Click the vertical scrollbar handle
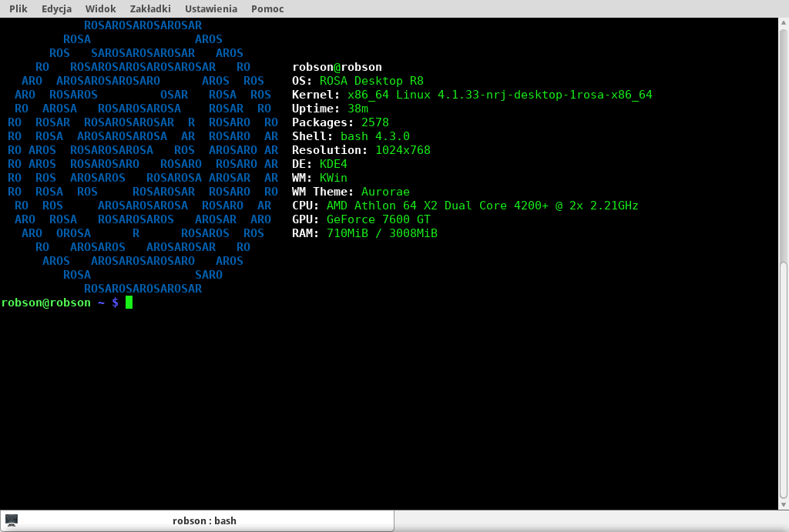The height and width of the screenshot is (532, 789). coord(784,380)
